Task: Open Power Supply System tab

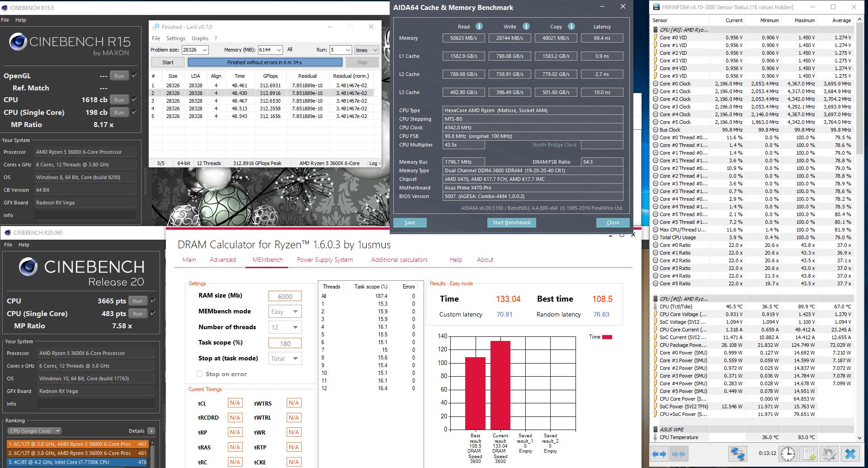Action: coord(325,260)
